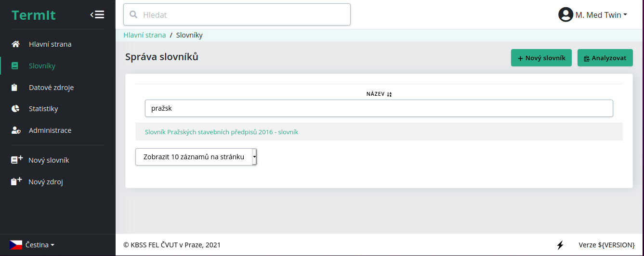This screenshot has height=256, width=644.
Task: Toggle sort order on Název column
Action: pos(390,94)
